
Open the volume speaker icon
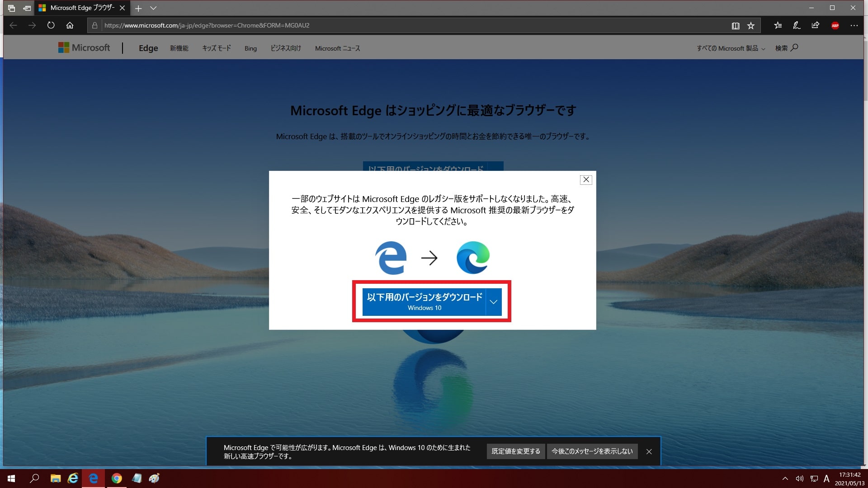(800, 479)
